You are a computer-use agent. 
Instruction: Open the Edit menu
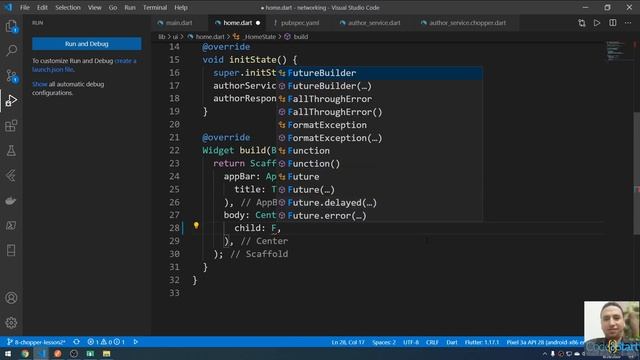point(42,7)
